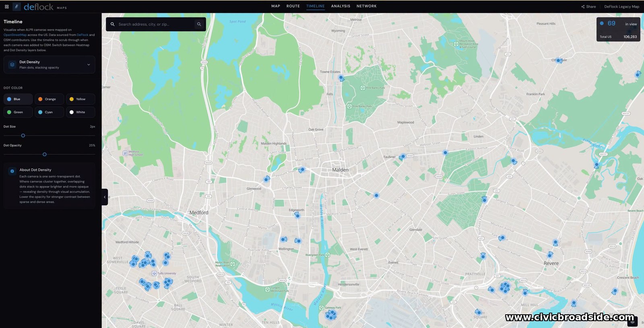The height and width of the screenshot is (328, 644).
Task: Open the NETWORK tab
Action: (x=367, y=6)
